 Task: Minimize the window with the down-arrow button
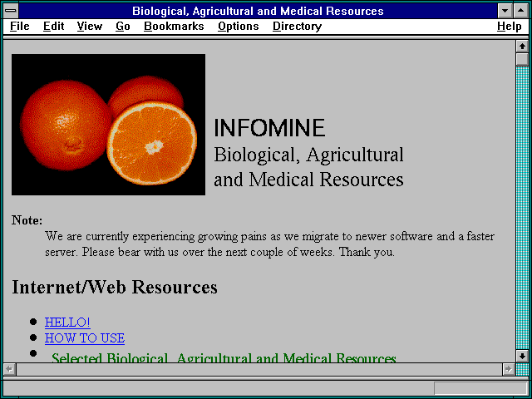505,11
